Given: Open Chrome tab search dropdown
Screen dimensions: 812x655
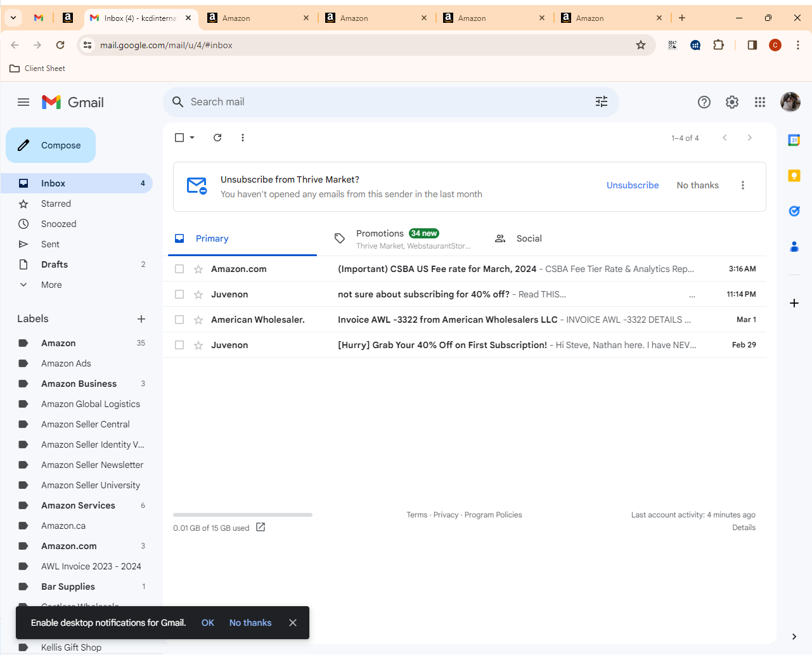Looking at the screenshot, I should (13, 18).
